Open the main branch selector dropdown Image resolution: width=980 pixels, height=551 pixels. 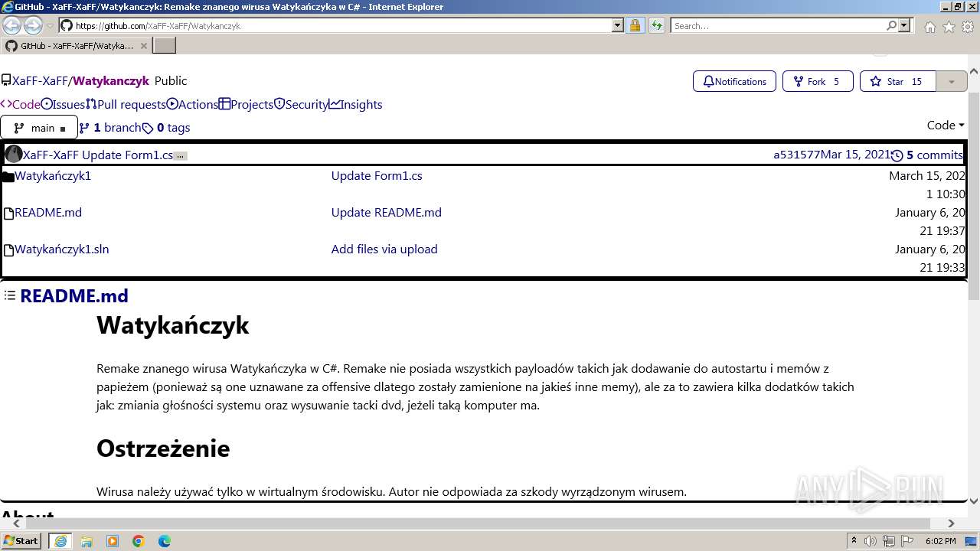coord(39,128)
